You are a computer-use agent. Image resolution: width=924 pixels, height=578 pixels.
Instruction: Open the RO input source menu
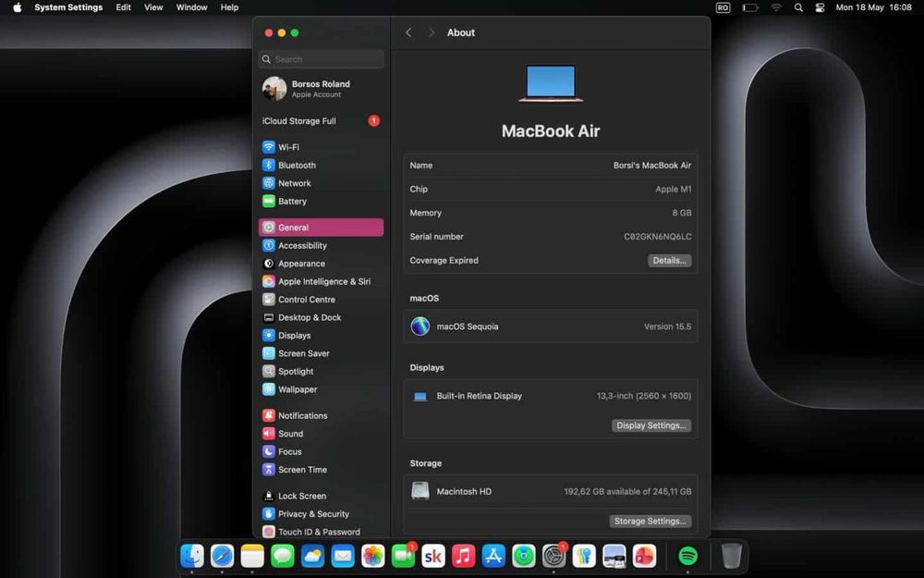[x=723, y=7]
